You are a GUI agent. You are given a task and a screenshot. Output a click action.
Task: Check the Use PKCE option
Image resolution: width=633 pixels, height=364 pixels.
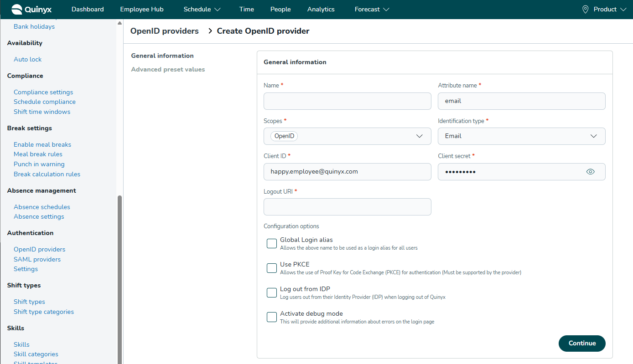click(272, 268)
